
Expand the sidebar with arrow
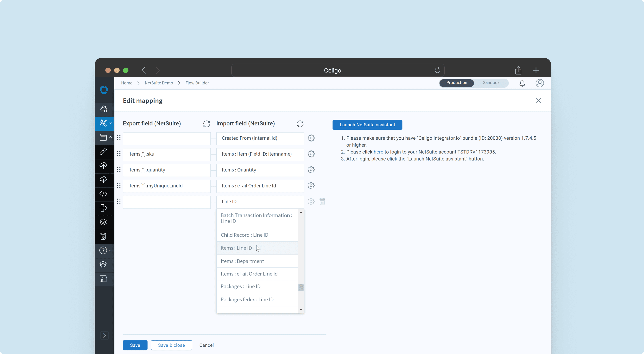(104, 336)
